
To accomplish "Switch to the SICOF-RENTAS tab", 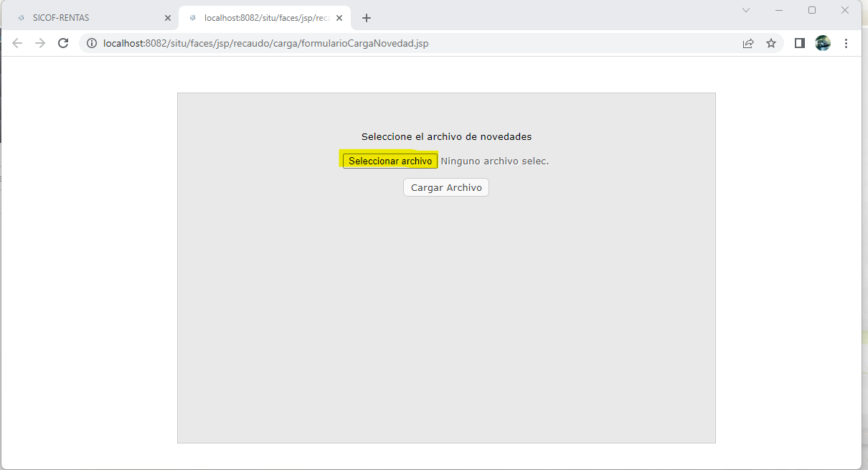I will coord(86,18).
